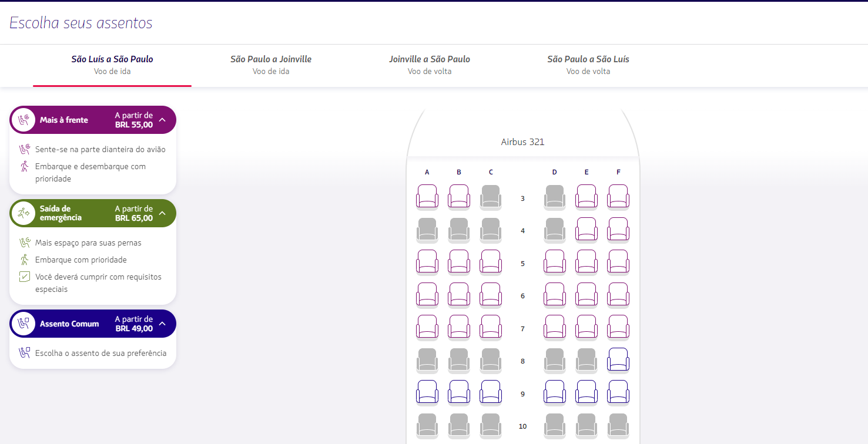The image size is (868, 444).
Task: Choose seat 9D
Action: (555, 392)
